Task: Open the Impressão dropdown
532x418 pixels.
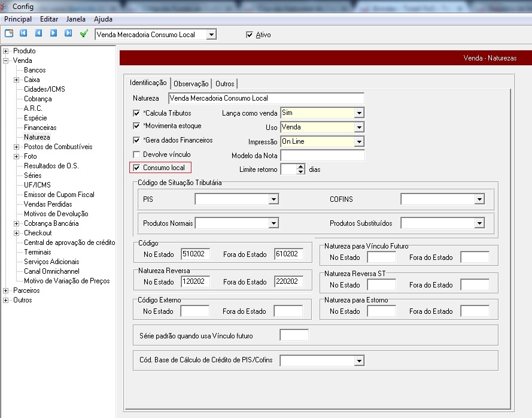Action: point(359,141)
